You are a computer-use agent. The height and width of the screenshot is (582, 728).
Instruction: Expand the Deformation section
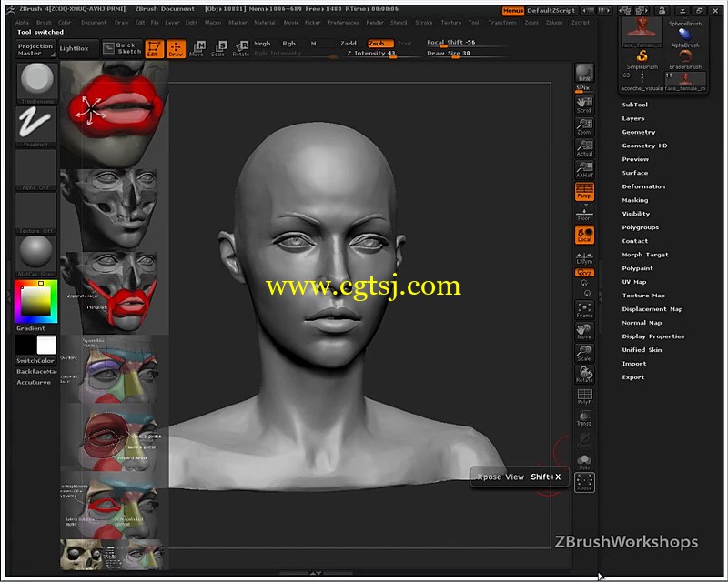(x=643, y=186)
